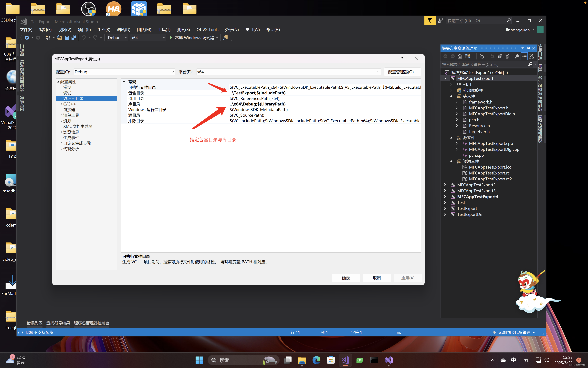
Task: Switch to the 错误列表 tab
Action: coord(34,323)
